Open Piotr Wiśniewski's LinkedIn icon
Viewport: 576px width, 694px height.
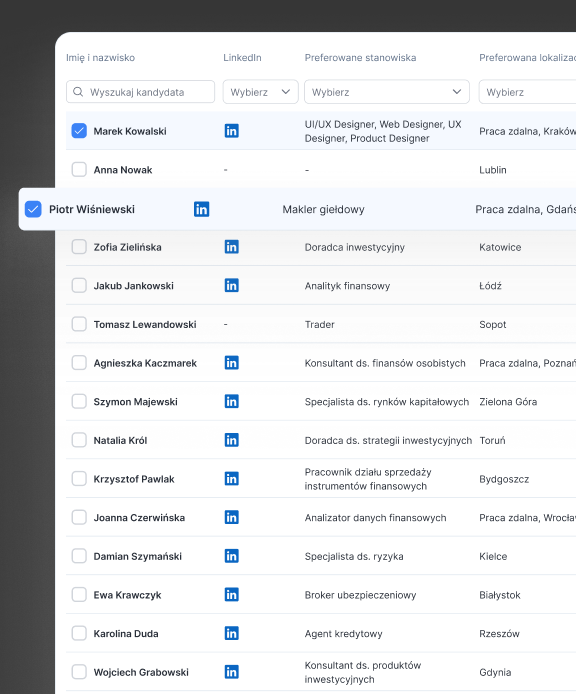coord(201,209)
